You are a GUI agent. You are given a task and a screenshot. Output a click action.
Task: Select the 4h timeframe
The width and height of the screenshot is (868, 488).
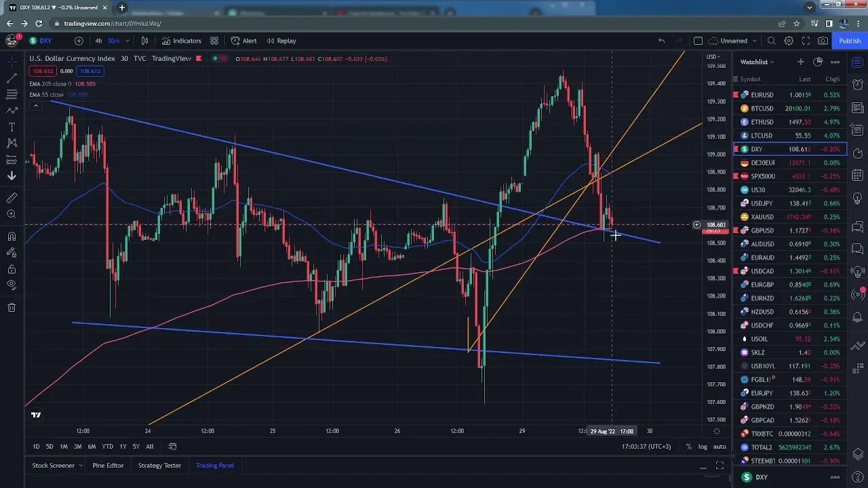point(98,41)
